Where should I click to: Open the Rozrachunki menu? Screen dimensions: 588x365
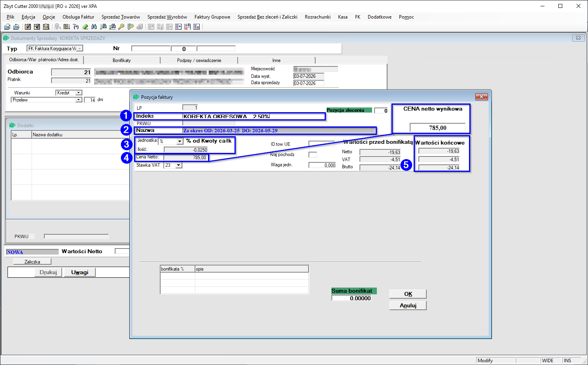coord(318,17)
